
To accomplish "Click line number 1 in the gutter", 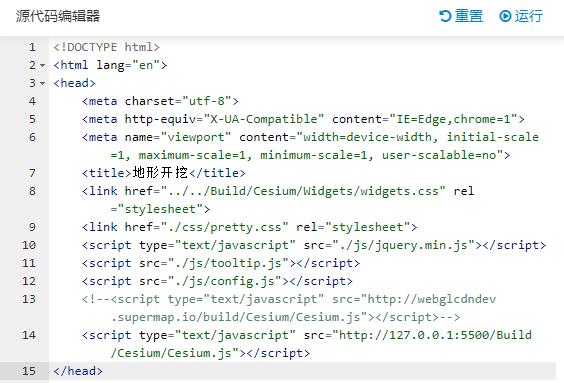I will coord(32,47).
